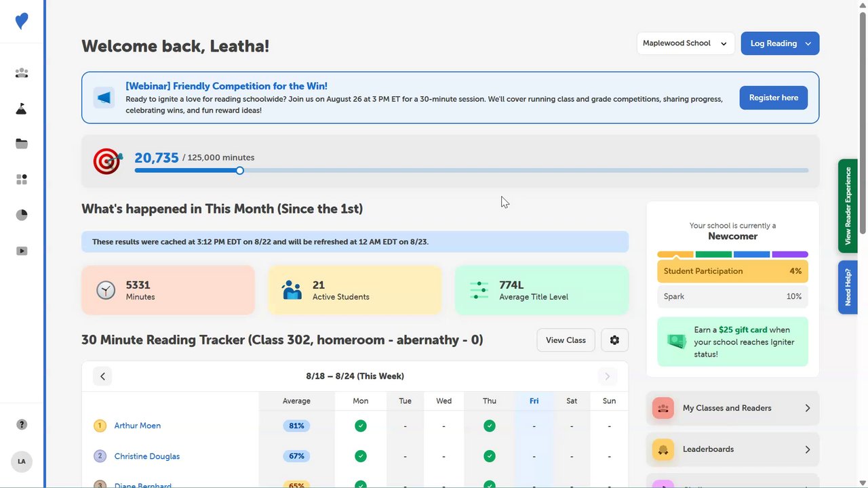The image size is (868, 488).
Task: Click Arthur Moen's 81% average badge
Action: [296, 426]
